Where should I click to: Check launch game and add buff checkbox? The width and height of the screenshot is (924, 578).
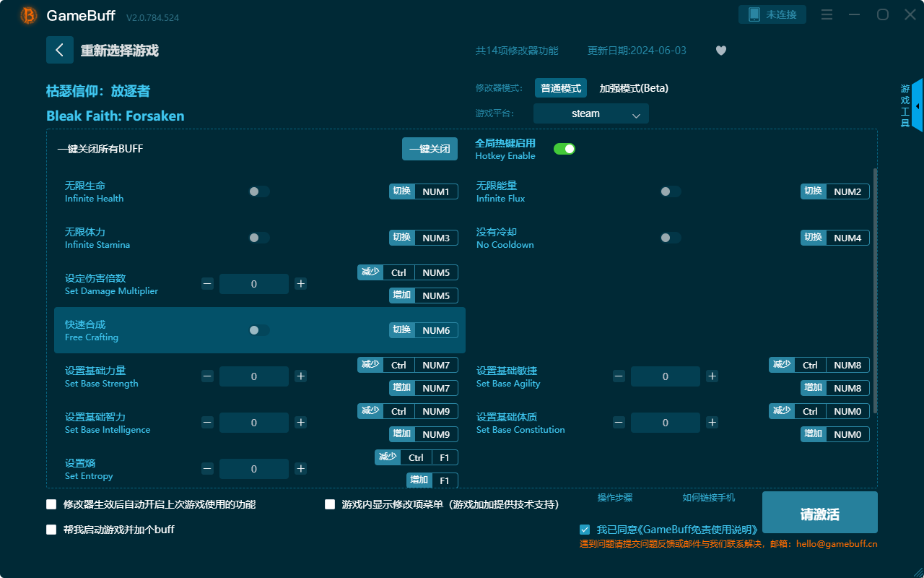pos(51,530)
